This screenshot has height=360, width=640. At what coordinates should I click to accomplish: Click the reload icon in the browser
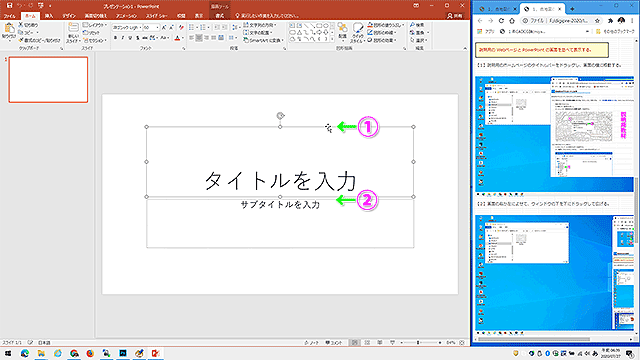(501, 20)
